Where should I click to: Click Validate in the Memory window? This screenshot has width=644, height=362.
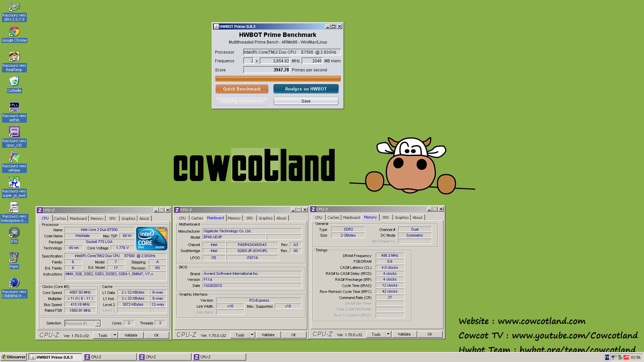[404, 334]
